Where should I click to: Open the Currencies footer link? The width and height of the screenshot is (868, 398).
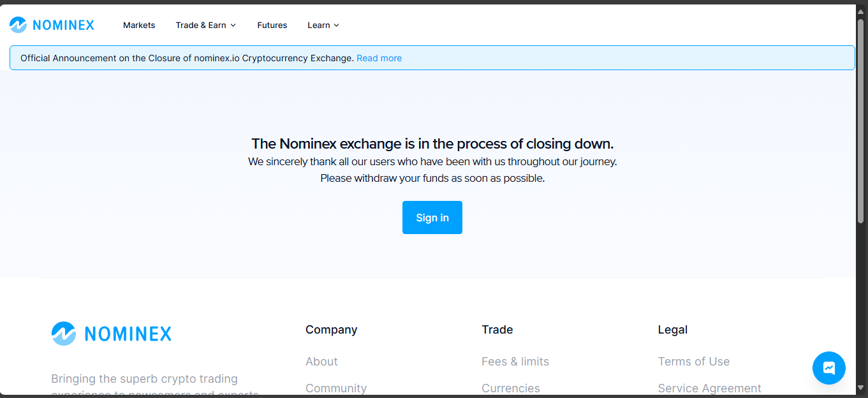[511, 388]
